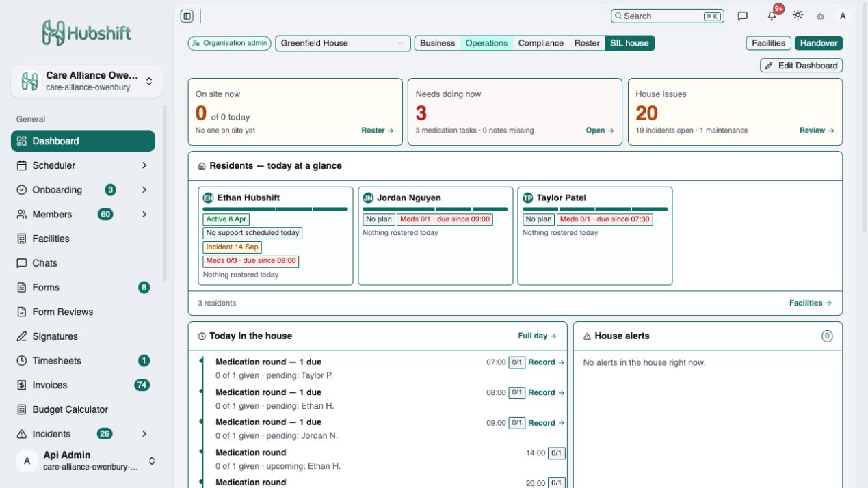Open the notifications bell

tap(772, 16)
